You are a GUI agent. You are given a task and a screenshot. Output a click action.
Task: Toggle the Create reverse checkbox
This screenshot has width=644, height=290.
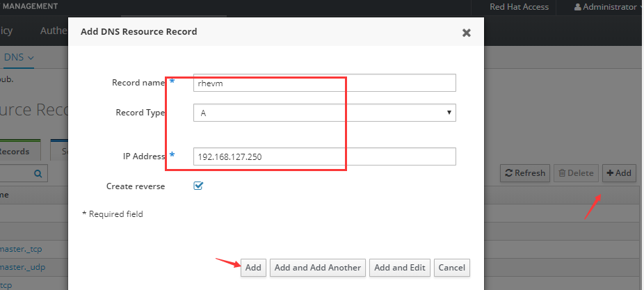[x=198, y=186]
